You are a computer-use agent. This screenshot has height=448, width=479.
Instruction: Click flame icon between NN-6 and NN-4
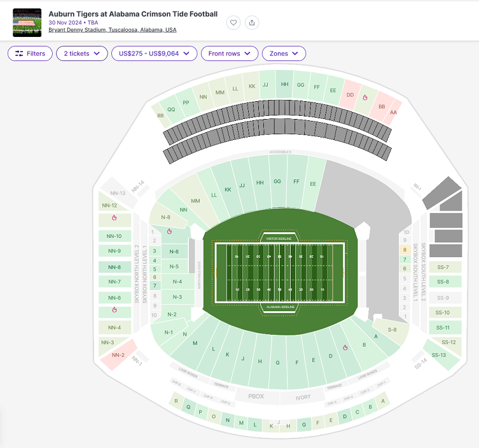(x=115, y=310)
